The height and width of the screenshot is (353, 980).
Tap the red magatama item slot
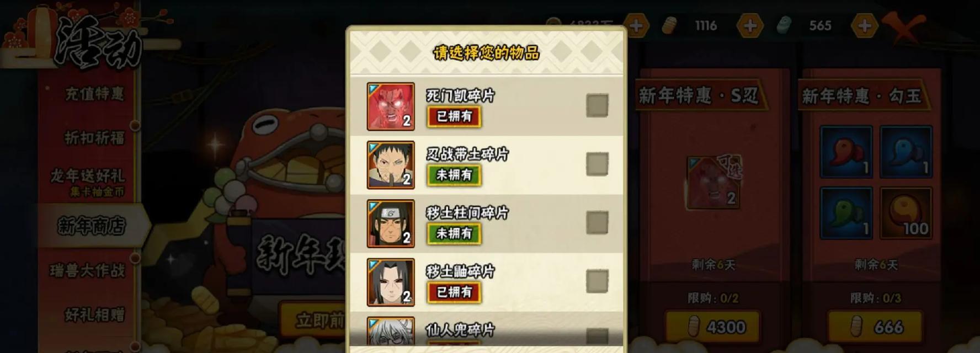(846, 152)
